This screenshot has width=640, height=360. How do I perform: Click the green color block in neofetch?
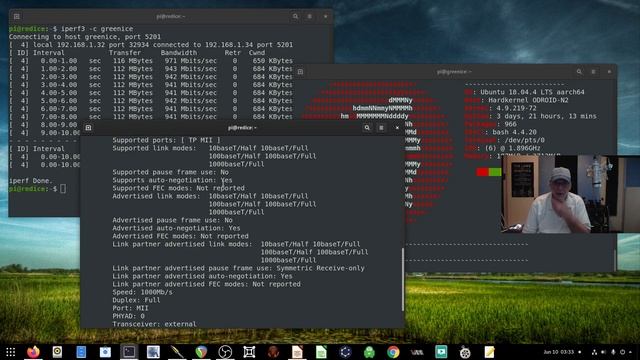(495, 172)
